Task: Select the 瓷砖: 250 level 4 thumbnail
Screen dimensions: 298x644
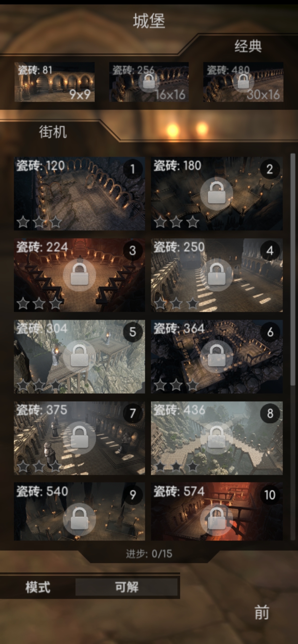Action: [217, 275]
